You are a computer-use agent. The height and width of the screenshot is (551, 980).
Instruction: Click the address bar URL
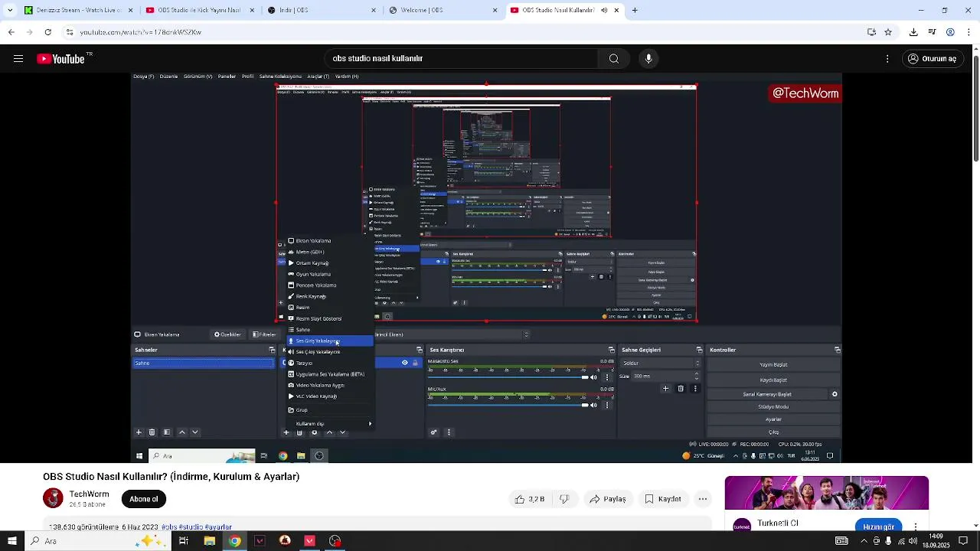[x=141, y=32]
